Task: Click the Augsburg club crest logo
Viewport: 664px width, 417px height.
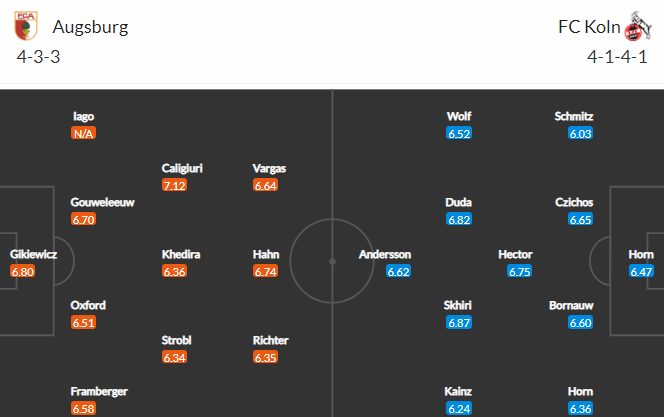Action: pos(26,26)
